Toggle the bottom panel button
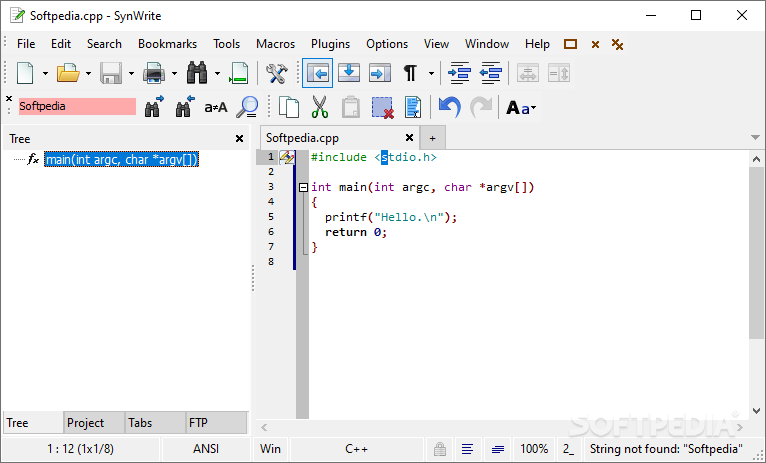766x463 pixels. click(349, 73)
